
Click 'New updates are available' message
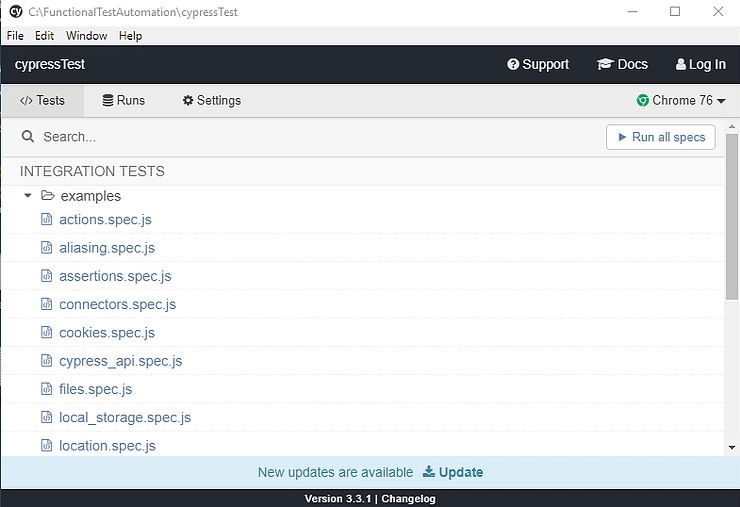click(336, 472)
